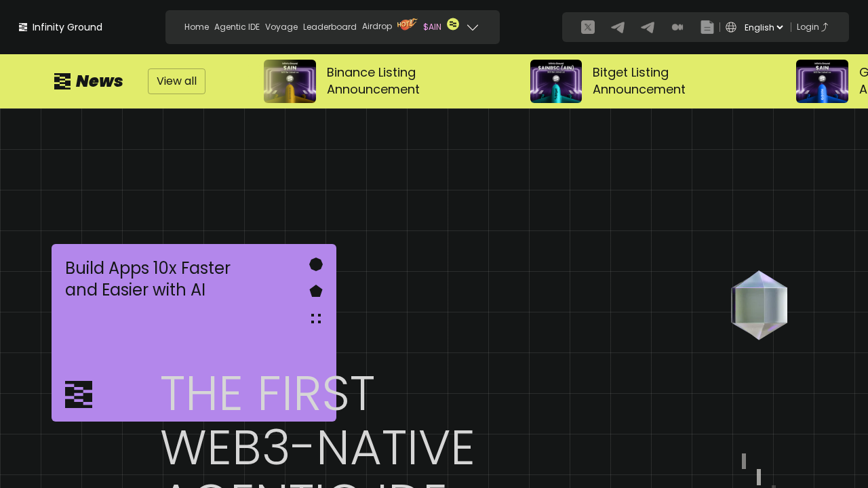
Task: Select the pentagon icon on purple card
Action: click(x=315, y=291)
